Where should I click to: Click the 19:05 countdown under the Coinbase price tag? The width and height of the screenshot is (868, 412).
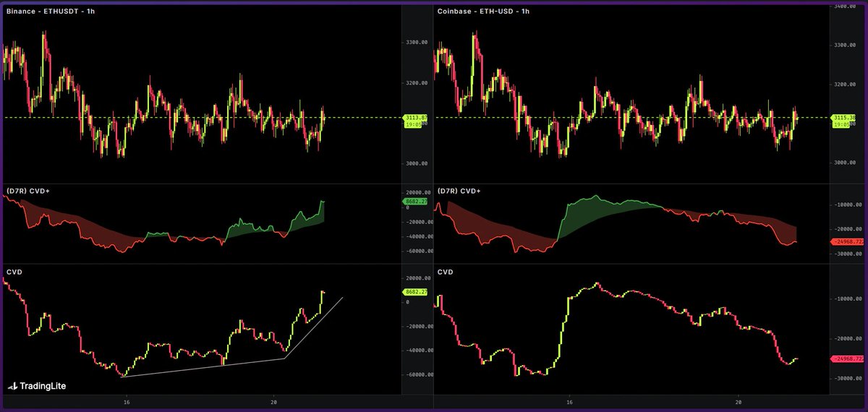pos(841,124)
